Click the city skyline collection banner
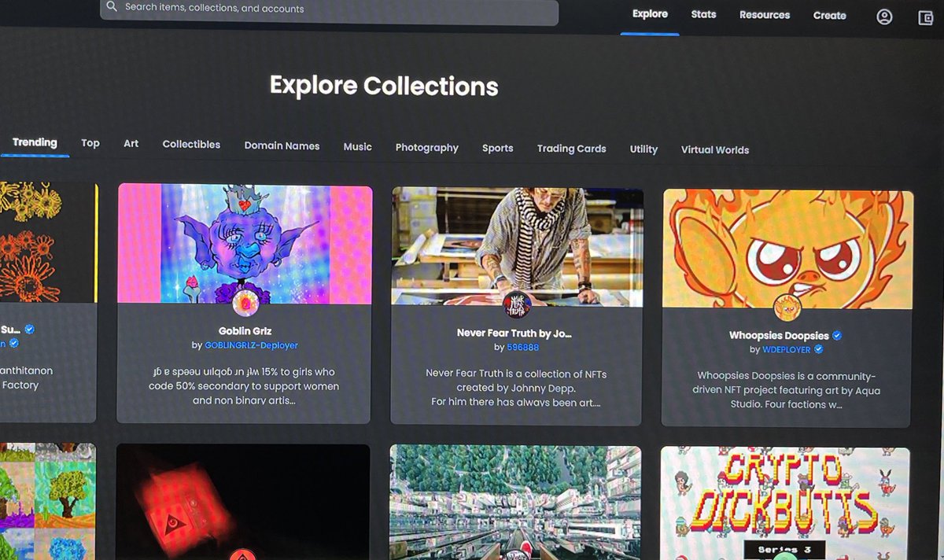The width and height of the screenshot is (944, 560). 514,503
